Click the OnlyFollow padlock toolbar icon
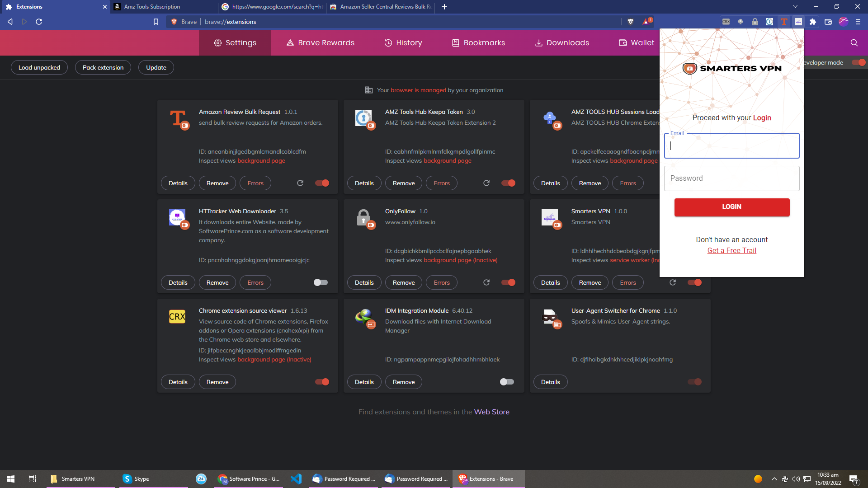This screenshot has width=868, height=488. click(755, 22)
